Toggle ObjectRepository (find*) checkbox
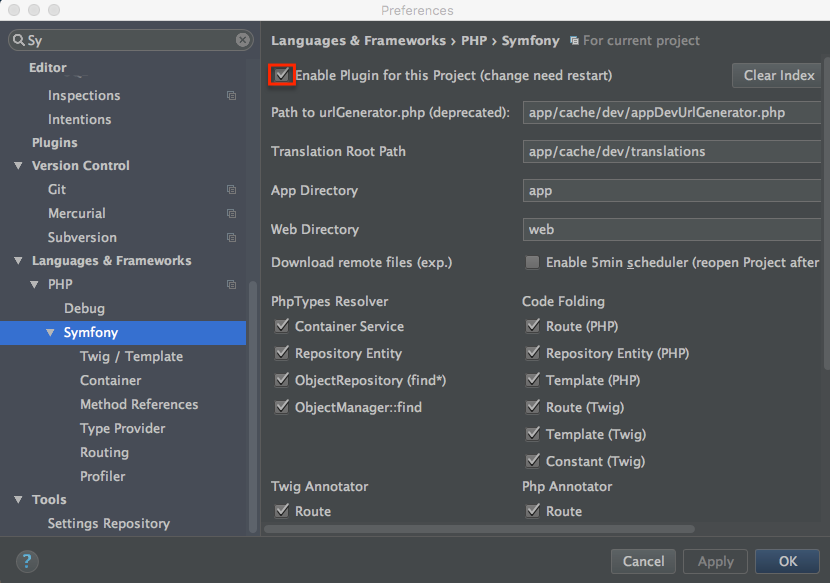 point(282,380)
